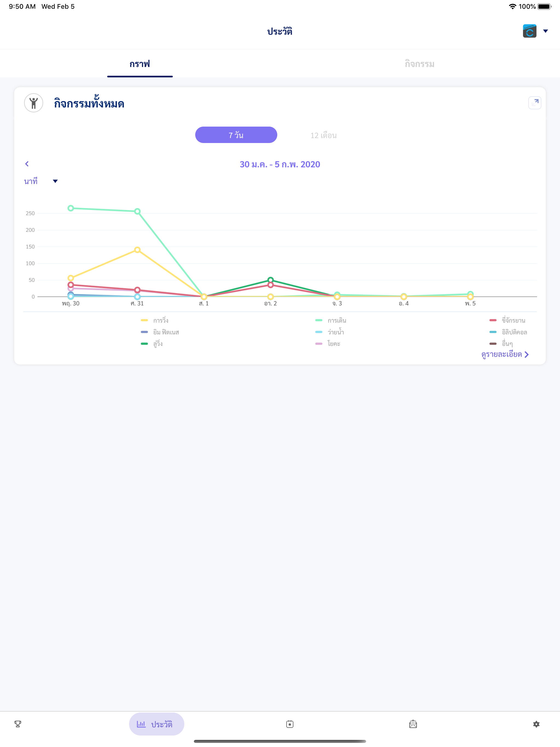Screen dimensions: 560x747
Task: Expand the chart using the top-right expand arrow
Action: click(x=535, y=102)
